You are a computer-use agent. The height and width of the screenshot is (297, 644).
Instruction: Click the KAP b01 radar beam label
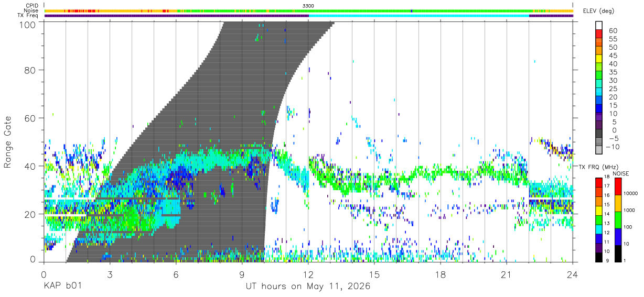tap(61, 287)
